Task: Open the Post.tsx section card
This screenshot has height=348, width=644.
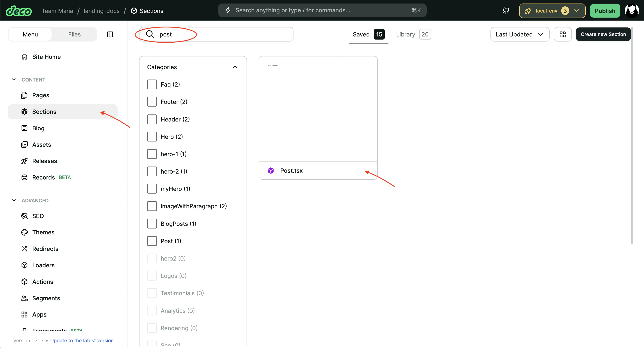Action: 318,118
